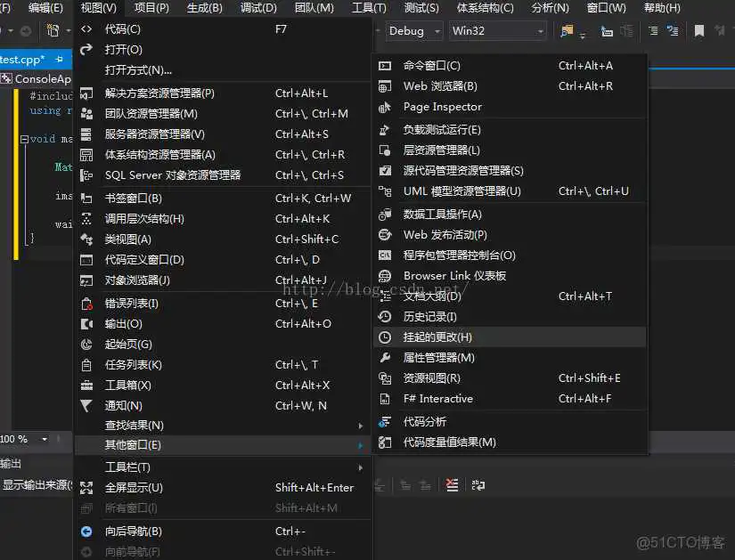Viewport: 735px width, 560px height.
Task: Click the 命令窗口 icon
Action: click(x=385, y=66)
